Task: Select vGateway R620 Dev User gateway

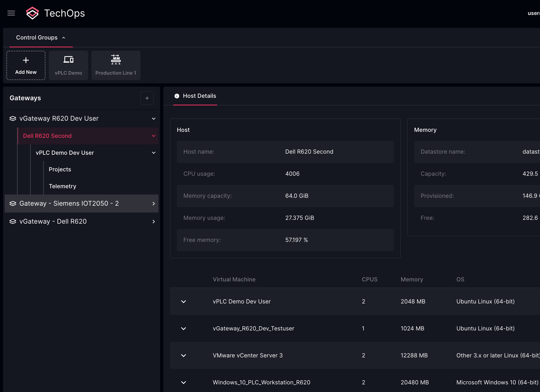Action: (x=82, y=118)
